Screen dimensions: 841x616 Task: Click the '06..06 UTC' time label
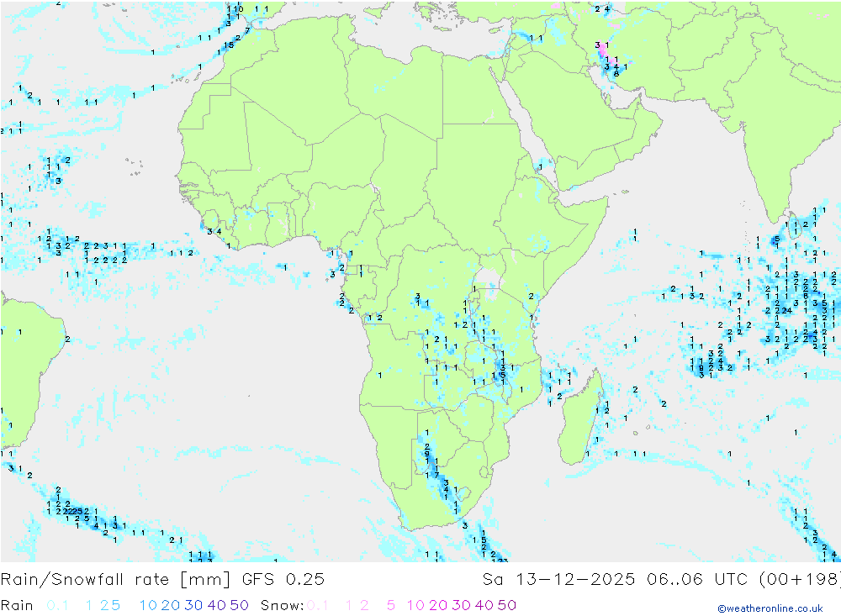[x=697, y=580]
